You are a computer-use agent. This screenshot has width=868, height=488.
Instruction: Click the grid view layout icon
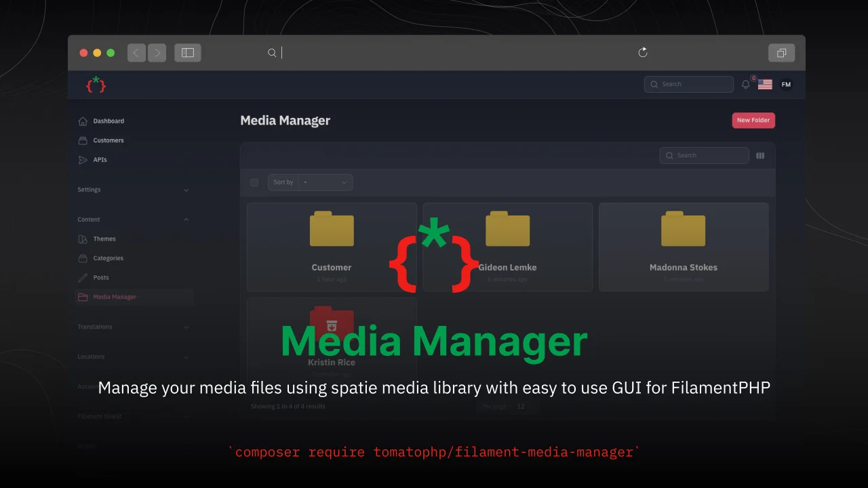point(759,155)
